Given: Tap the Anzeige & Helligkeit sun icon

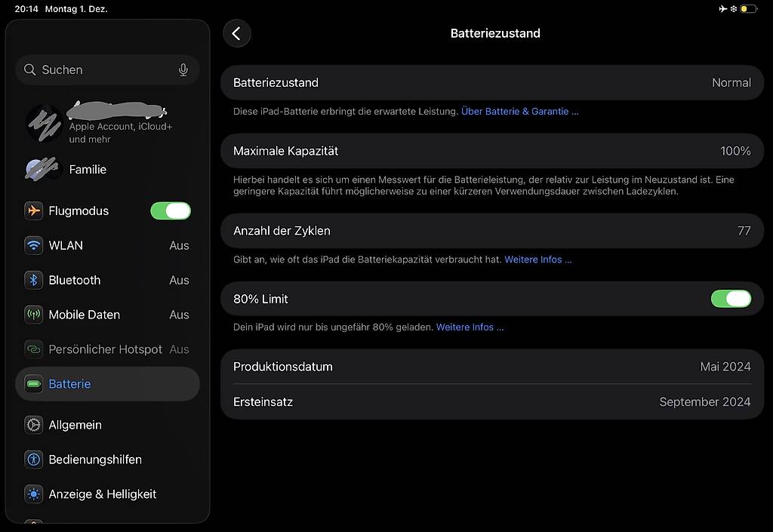Looking at the screenshot, I should 33,494.
